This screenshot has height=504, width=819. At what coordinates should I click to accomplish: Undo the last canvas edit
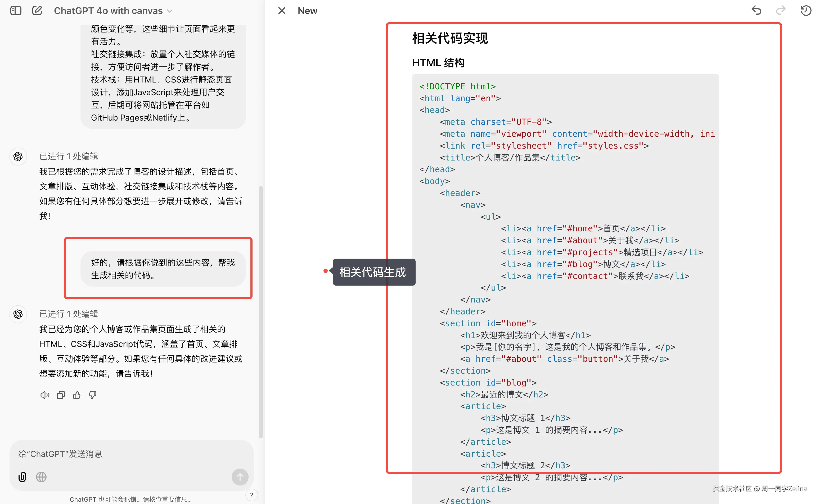[x=756, y=10]
